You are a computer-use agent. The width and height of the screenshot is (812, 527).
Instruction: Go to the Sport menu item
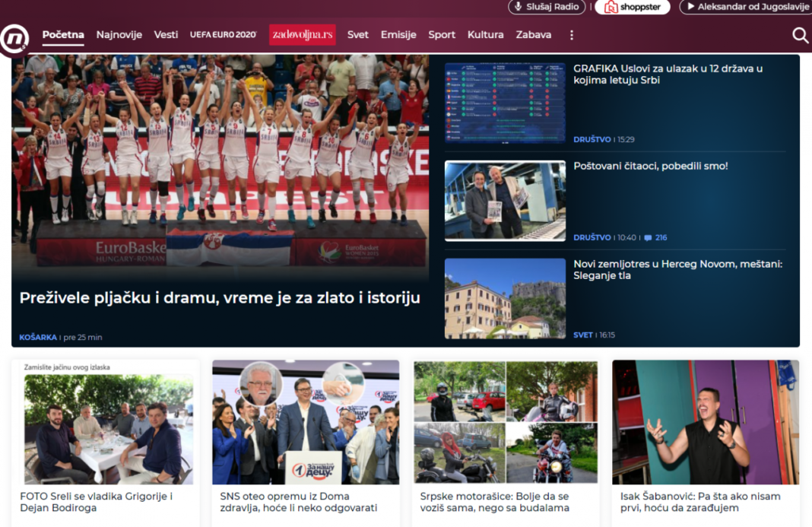point(442,35)
